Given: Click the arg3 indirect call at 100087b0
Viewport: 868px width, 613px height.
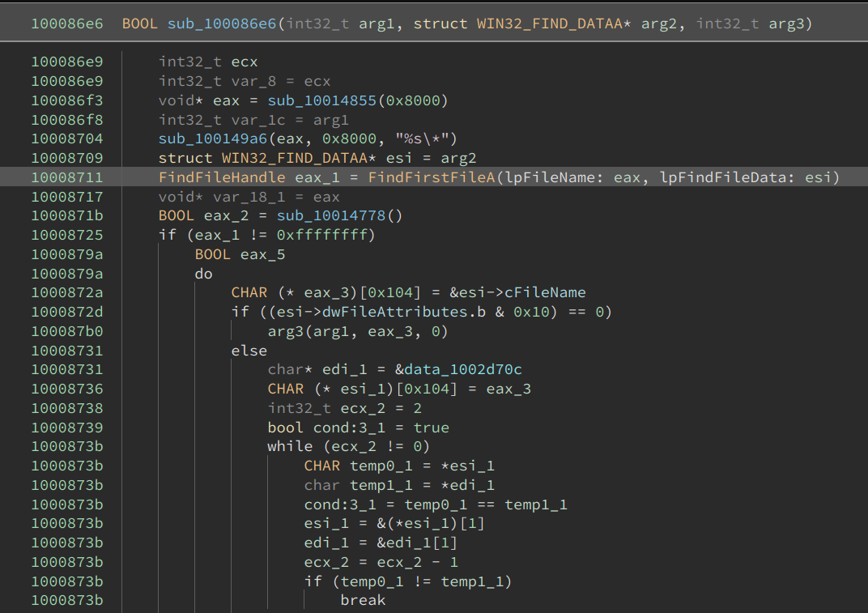Looking at the screenshot, I should pos(285,331).
